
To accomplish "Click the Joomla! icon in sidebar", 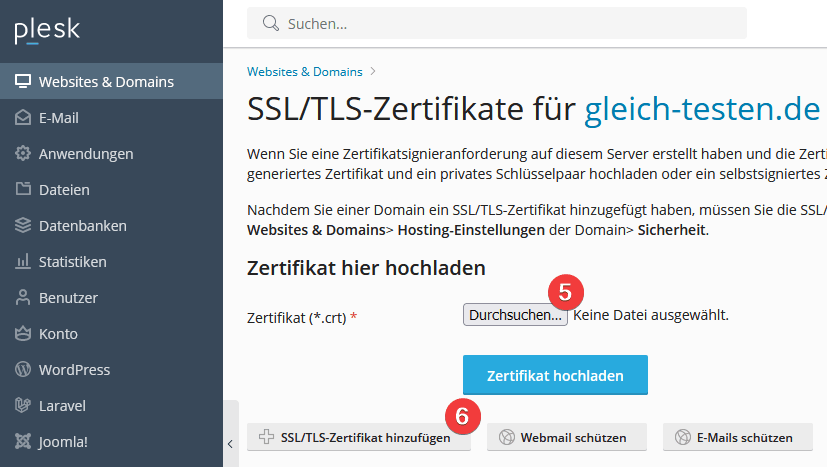I will [x=23, y=441].
